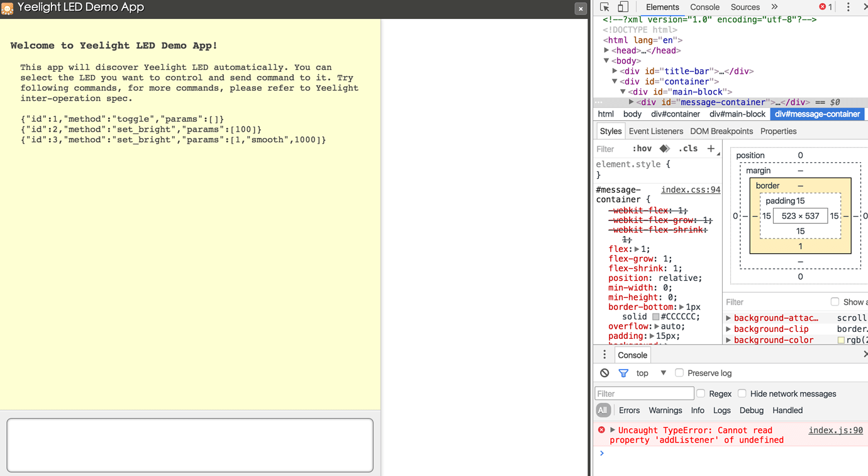Expand the head element node

coord(606,50)
